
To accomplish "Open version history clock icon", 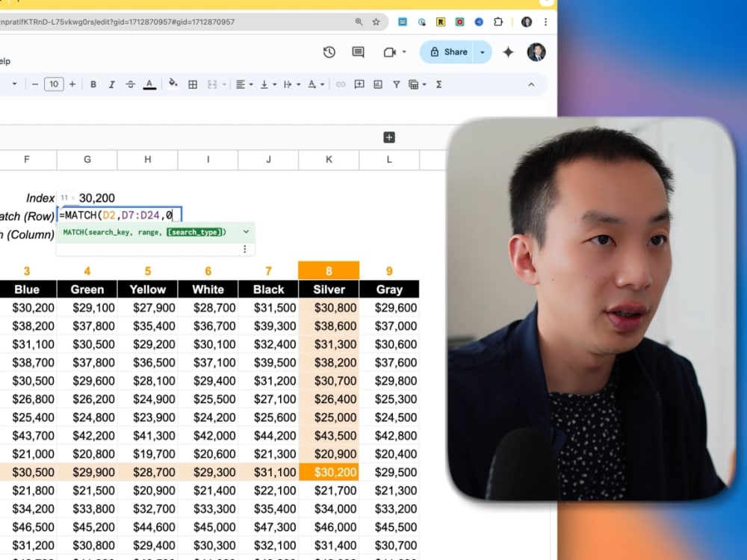I will tap(329, 52).
